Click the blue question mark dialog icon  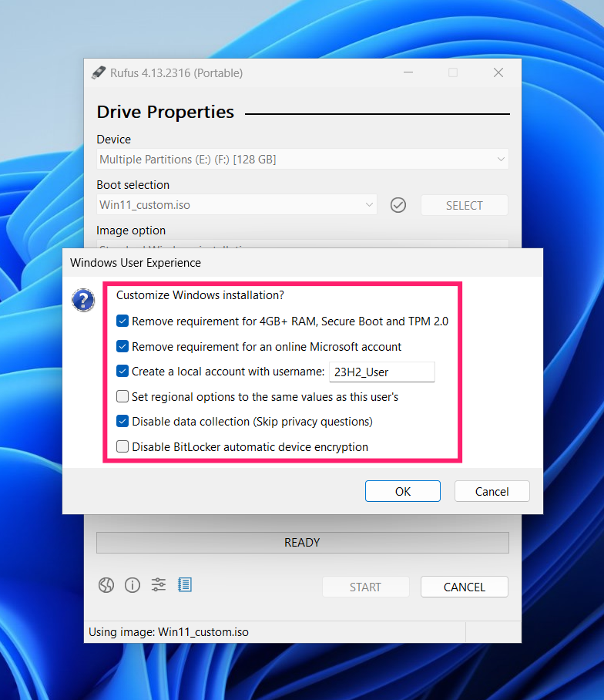point(83,300)
